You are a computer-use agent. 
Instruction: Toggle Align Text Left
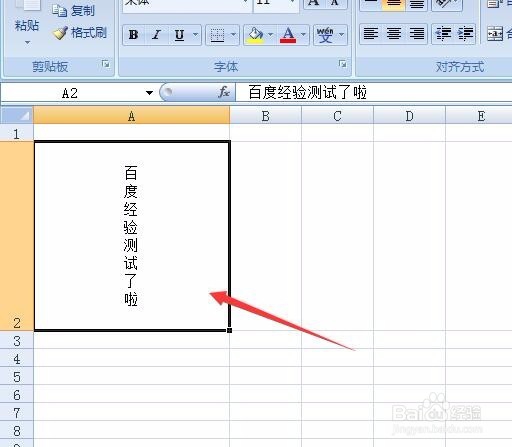(371, 34)
